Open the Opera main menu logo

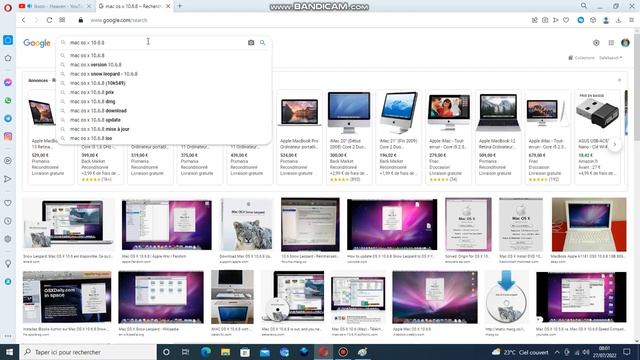[x=7, y=7]
